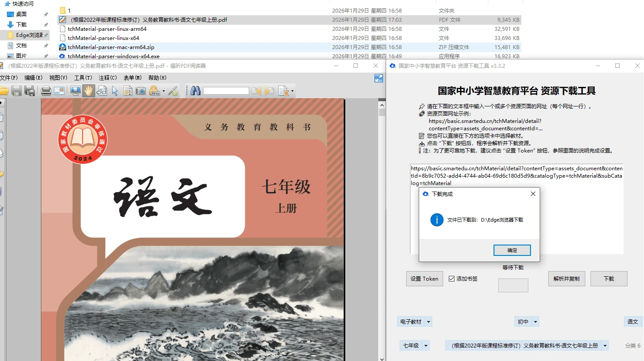Click the Save icon in Foxit toolbar
Screen dimensions: 644x361
[x=17, y=90]
